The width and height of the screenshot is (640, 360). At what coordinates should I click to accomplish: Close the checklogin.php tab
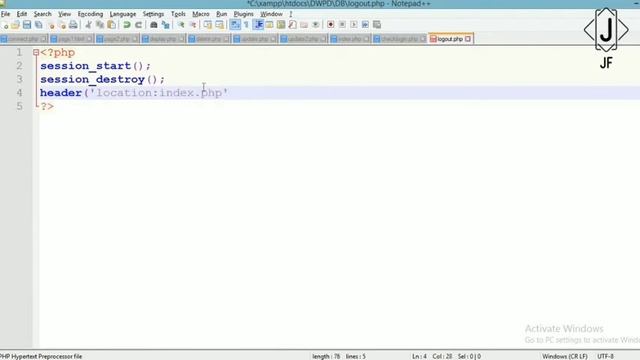click(x=423, y=39)
